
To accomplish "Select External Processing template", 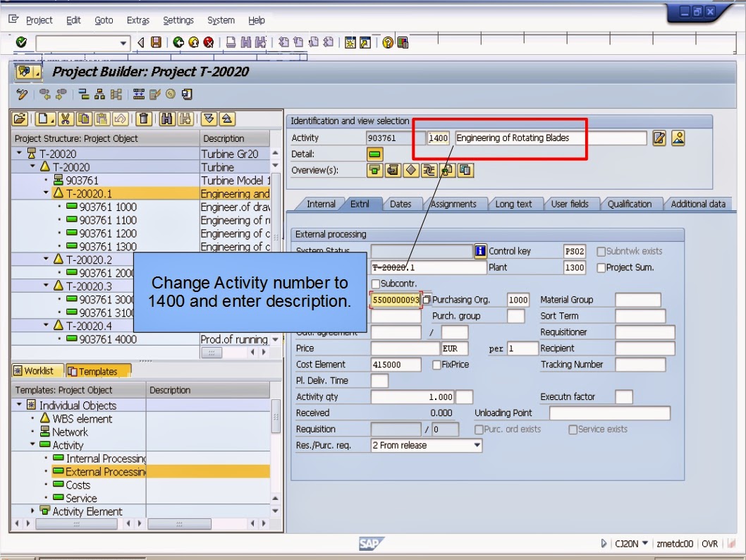I will click(106, 472).
